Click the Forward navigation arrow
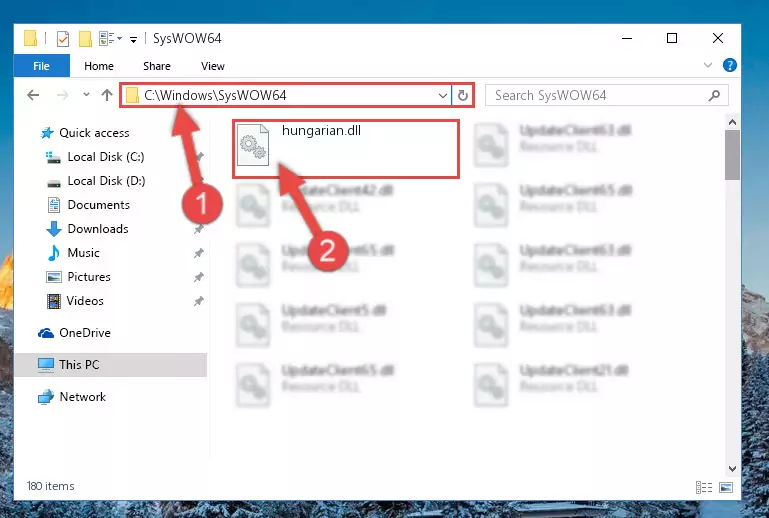769x518 pixels. pos(62,95)
